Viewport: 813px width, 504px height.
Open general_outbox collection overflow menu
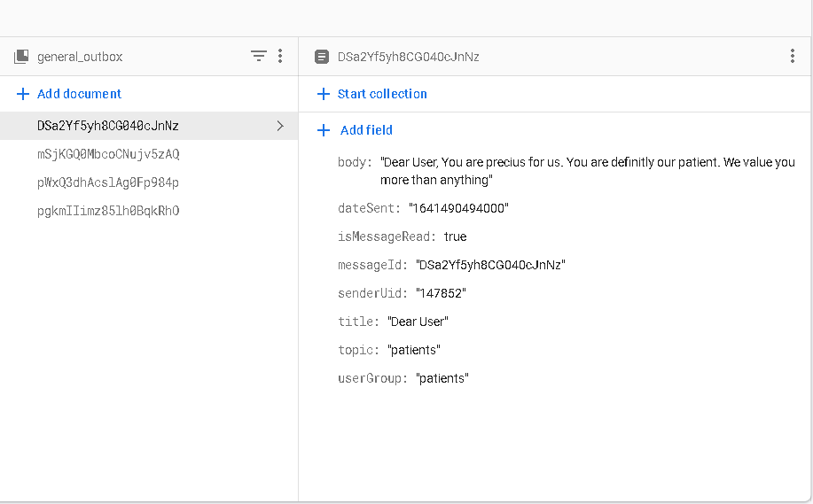[280, 56]
